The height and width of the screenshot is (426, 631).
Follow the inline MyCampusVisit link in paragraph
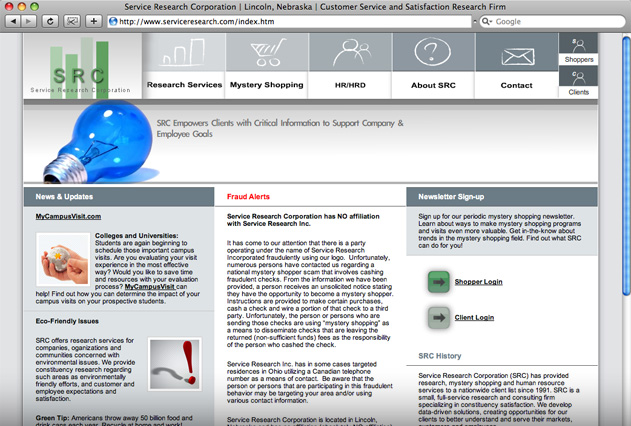150,287
